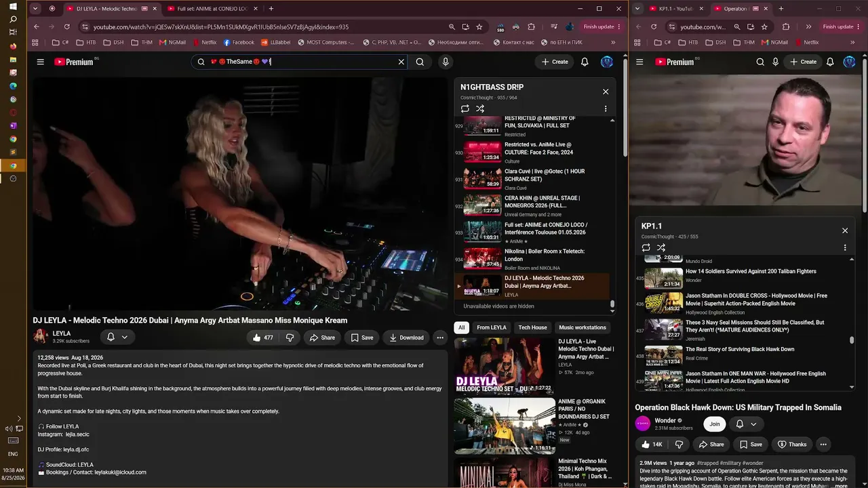Launch Firefox from the taskbar
The width and height of the screenshot is (868, 488).
tap(13, 46)
